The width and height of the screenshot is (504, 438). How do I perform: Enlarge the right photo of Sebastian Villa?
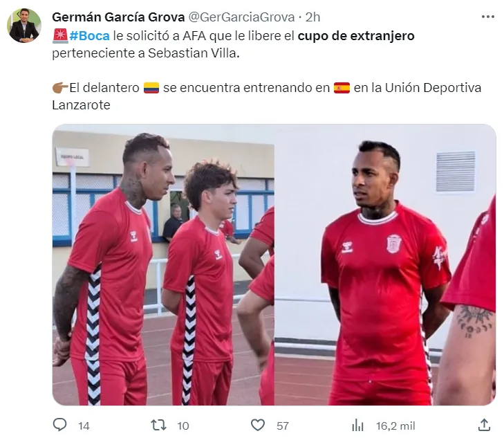click(x=385, y=264)
